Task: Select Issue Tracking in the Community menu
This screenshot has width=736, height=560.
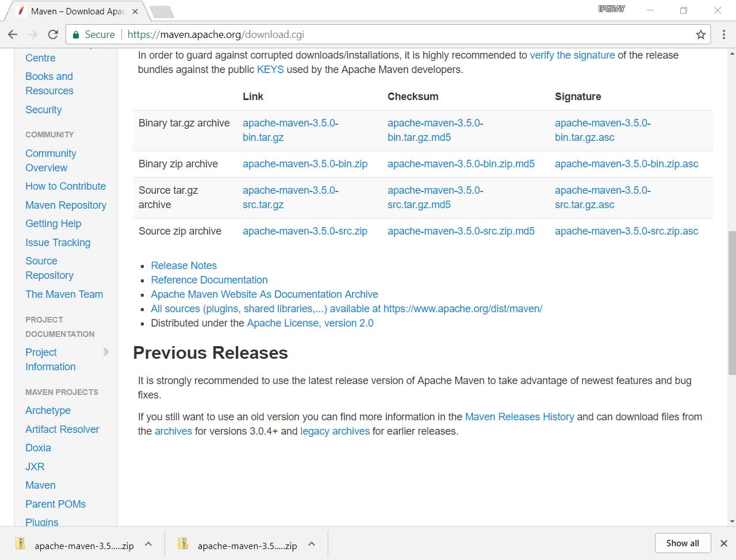Action: point(57,242)
